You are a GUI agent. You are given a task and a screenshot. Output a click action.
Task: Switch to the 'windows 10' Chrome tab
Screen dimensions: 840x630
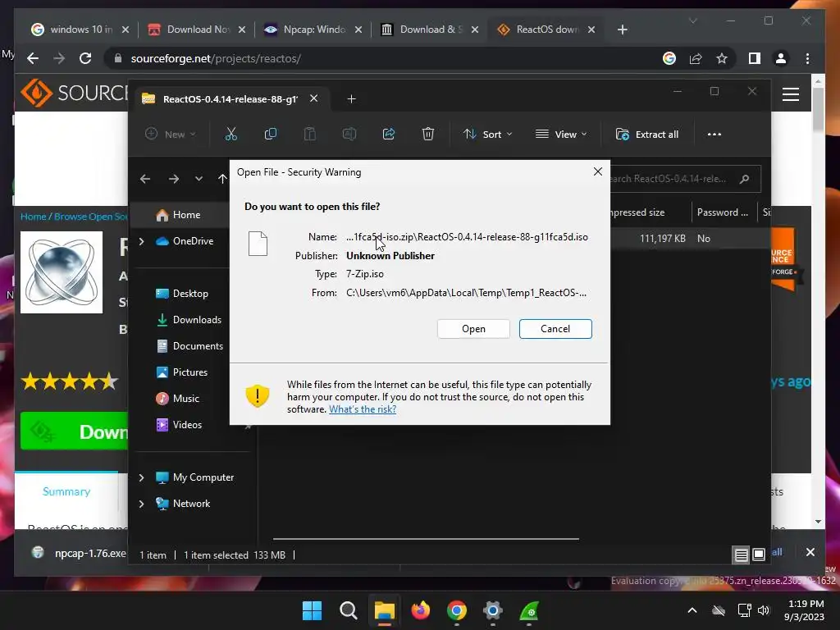tap(80, 30)
